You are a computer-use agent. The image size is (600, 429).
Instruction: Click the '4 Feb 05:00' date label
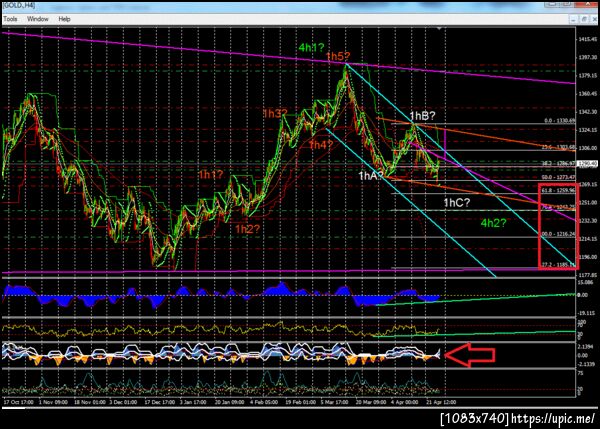[264, 402]
